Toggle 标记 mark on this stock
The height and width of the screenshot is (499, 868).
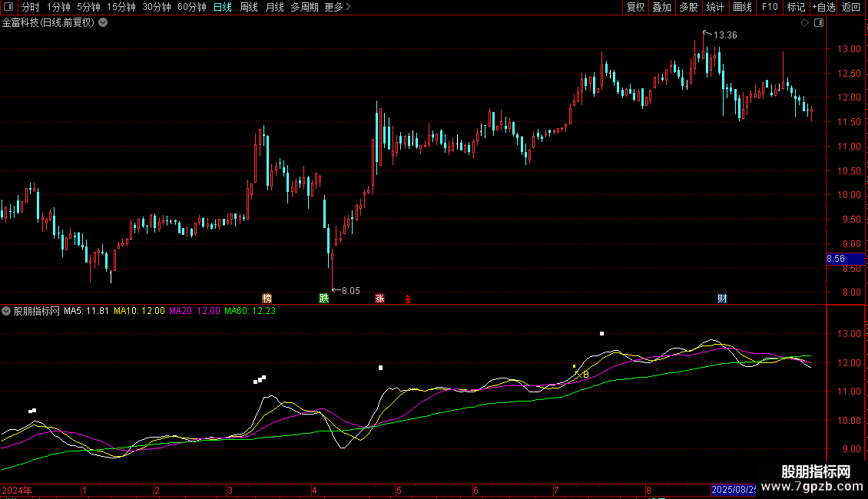pyautogui.click(x=796, y=7)
